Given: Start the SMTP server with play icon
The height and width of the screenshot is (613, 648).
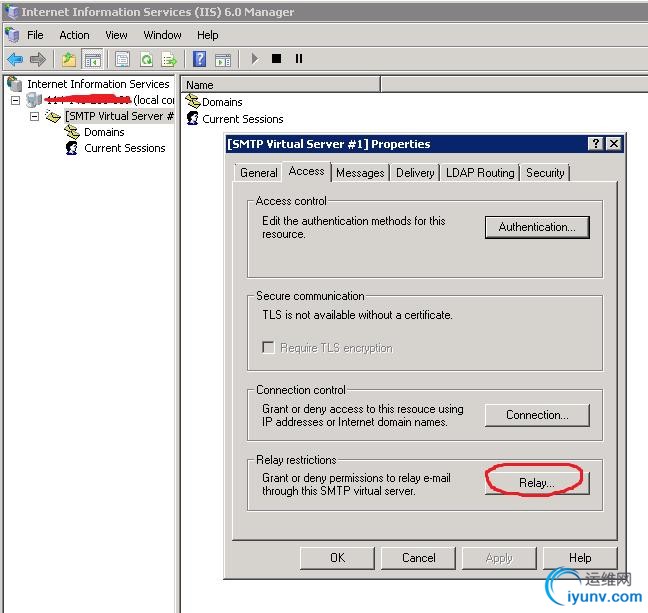Looking at the screenshot, I should tap(255, 59).
